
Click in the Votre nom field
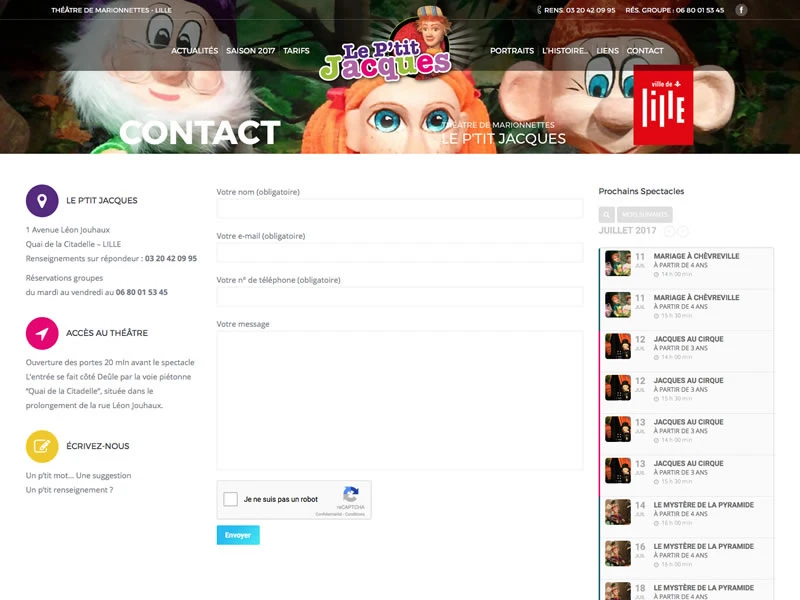(399, 209)
